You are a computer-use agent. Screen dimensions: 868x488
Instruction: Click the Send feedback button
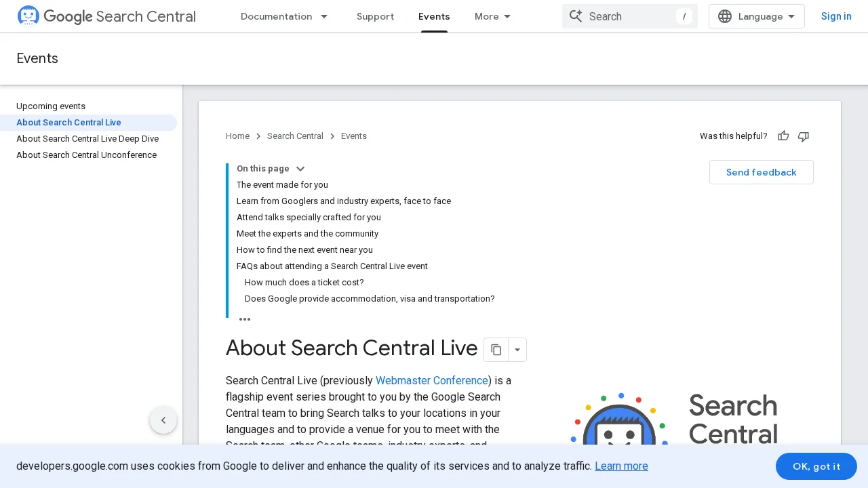click(x=762, y=172)
